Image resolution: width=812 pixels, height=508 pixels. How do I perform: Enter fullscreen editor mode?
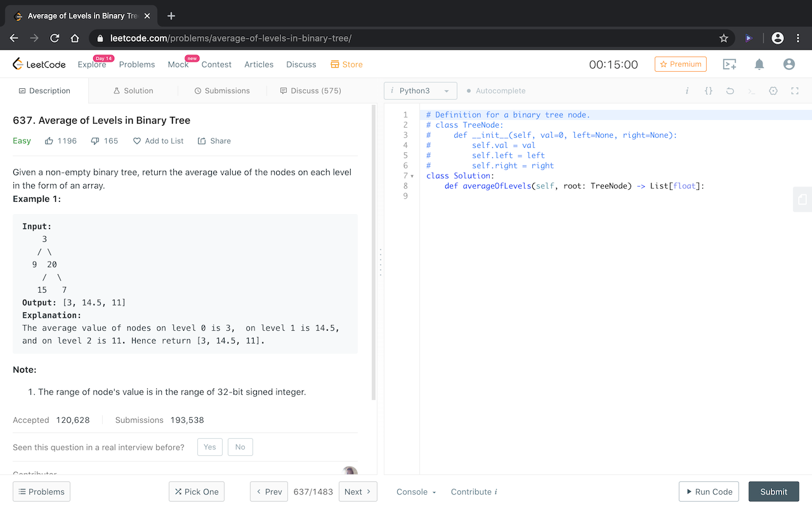tap(795, 91)
